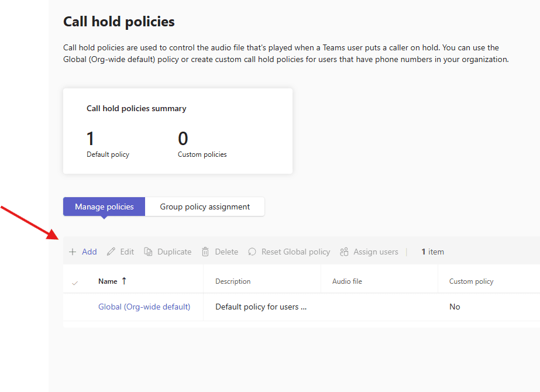Click the '1 item' count label
The width and height of the screenshot is (540, 392).
(x=432, y=252)
